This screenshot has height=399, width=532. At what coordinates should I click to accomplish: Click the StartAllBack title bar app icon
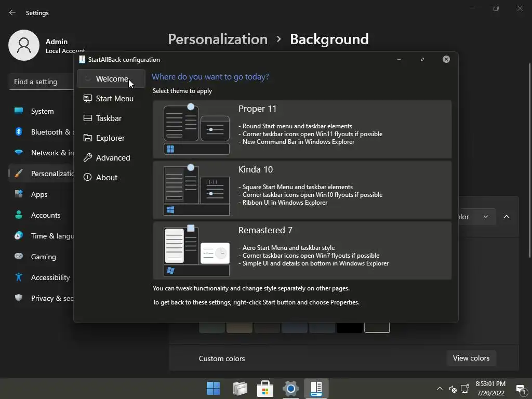(x=82, y=59)
